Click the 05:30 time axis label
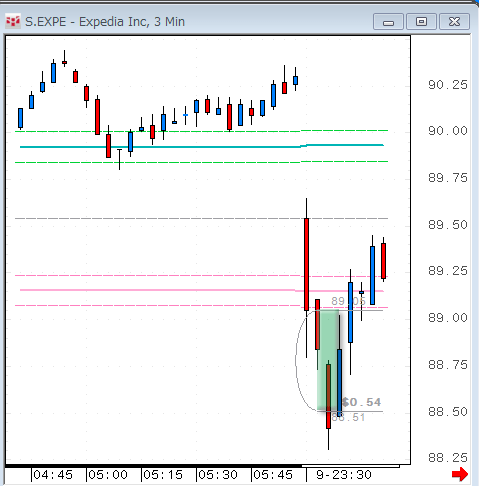This screenshot has height=486, width=479. click(x=218, y=475)
